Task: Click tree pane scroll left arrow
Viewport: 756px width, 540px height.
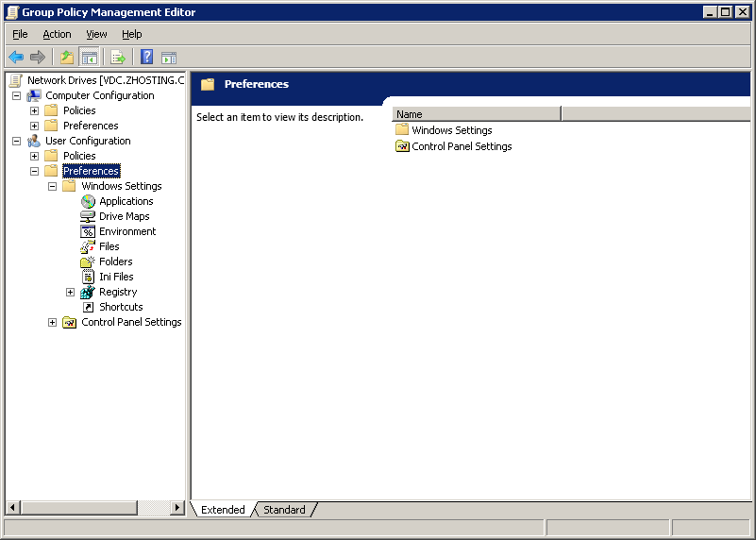Action: click(x=12, y=507)
